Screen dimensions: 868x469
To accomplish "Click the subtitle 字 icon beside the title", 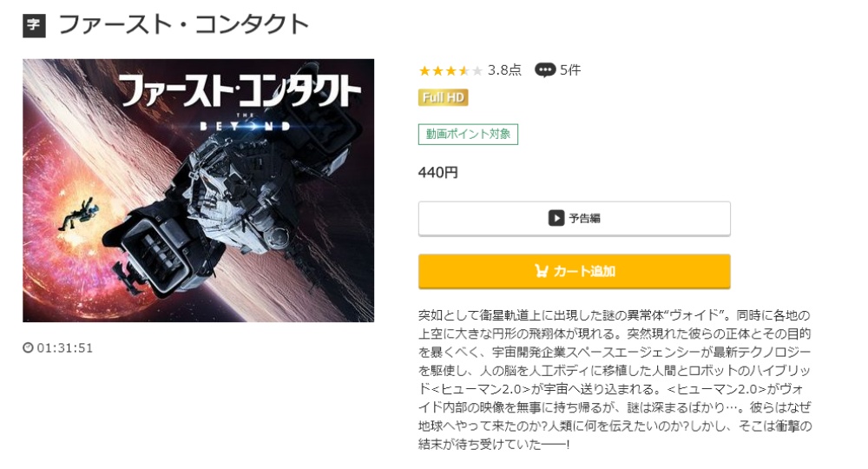I will coord(34,25).
